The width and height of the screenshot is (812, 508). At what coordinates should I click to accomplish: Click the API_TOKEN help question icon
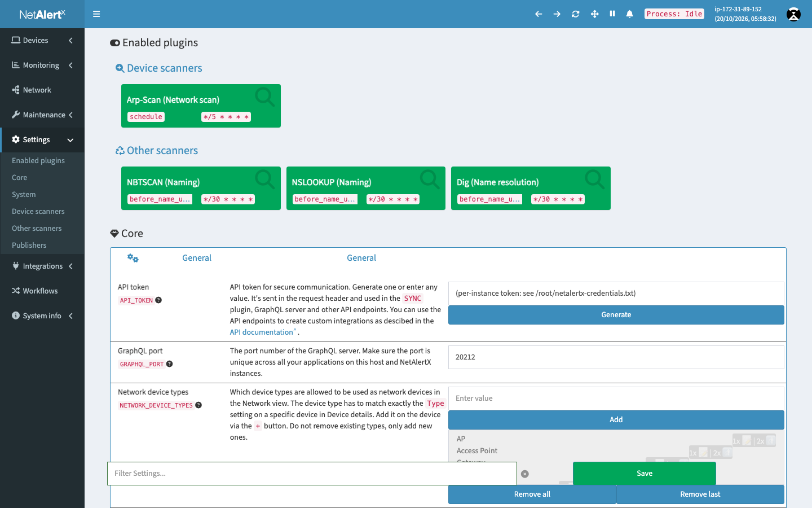(x=158, y=300)
